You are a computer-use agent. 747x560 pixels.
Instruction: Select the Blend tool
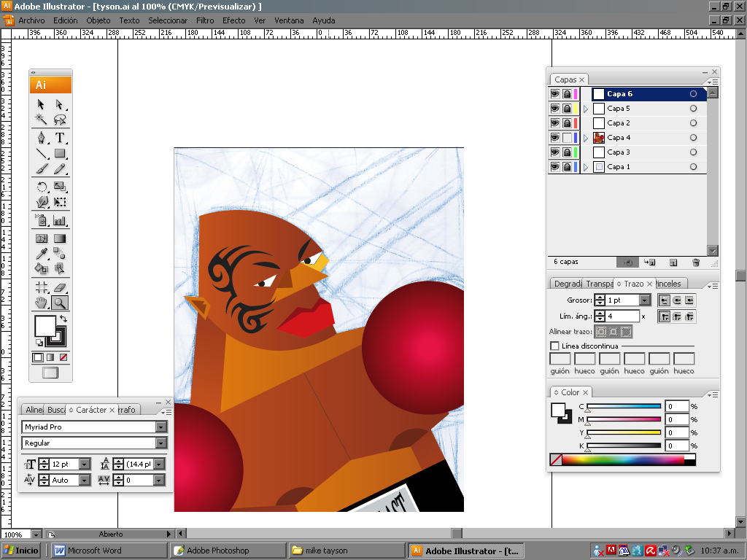pos(60,253)
